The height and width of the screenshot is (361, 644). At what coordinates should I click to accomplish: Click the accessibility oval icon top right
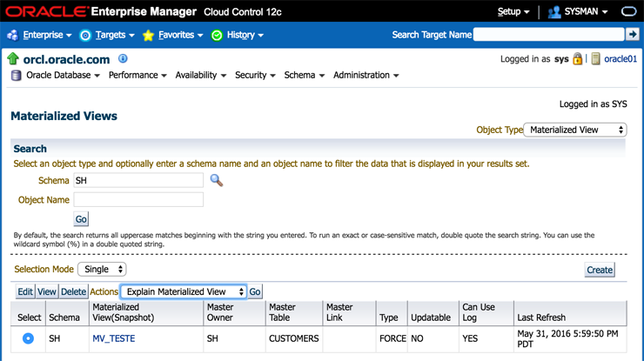point(629,12)
